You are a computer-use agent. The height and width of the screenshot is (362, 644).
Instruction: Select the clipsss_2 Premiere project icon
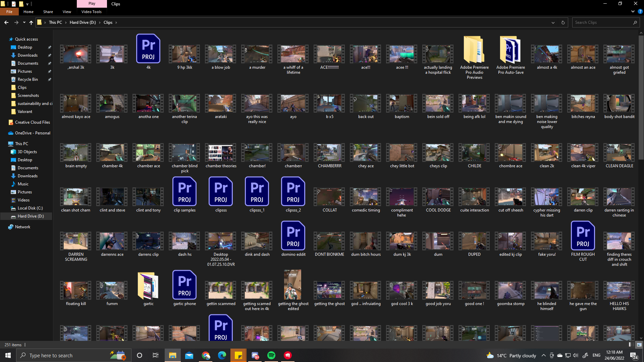pos(293,192)
